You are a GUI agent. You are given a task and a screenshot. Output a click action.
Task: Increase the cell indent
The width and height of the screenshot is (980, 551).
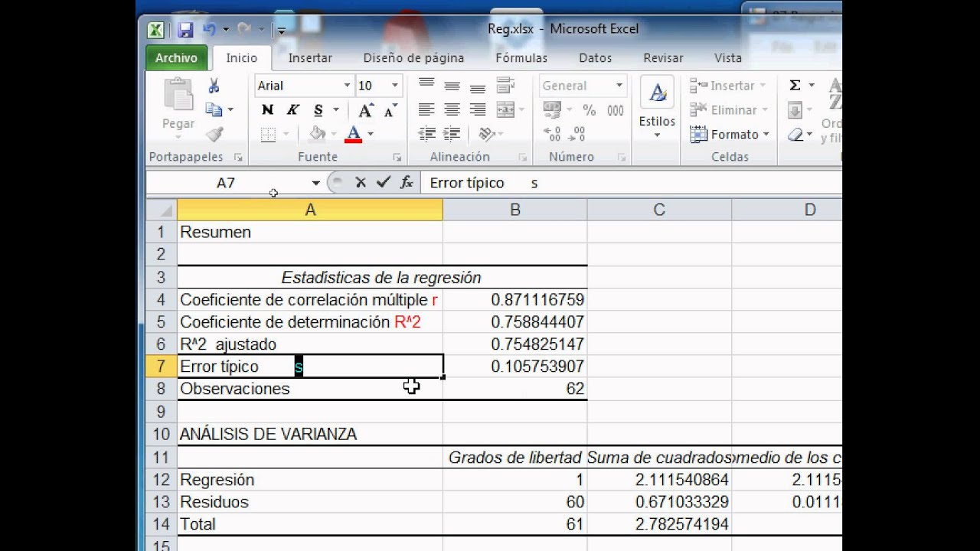pos(452,134)
